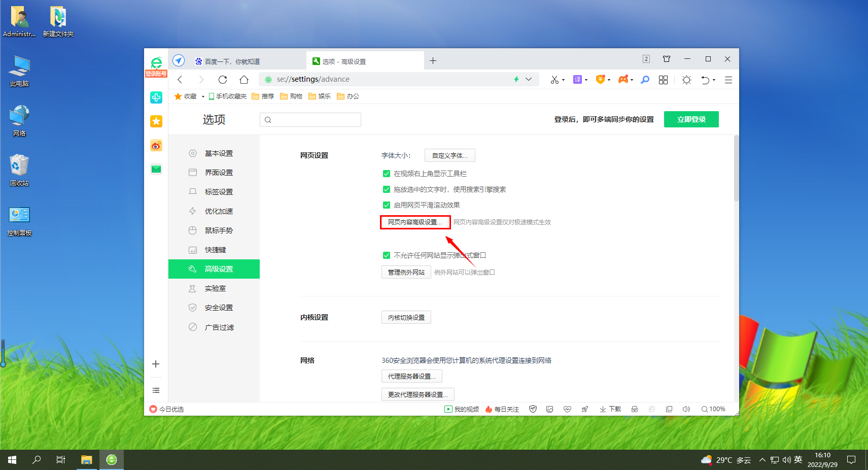Select 实验室 in settings sidebar
The height and width of the screenshot is (470, 868).
(x=214, y=288)
